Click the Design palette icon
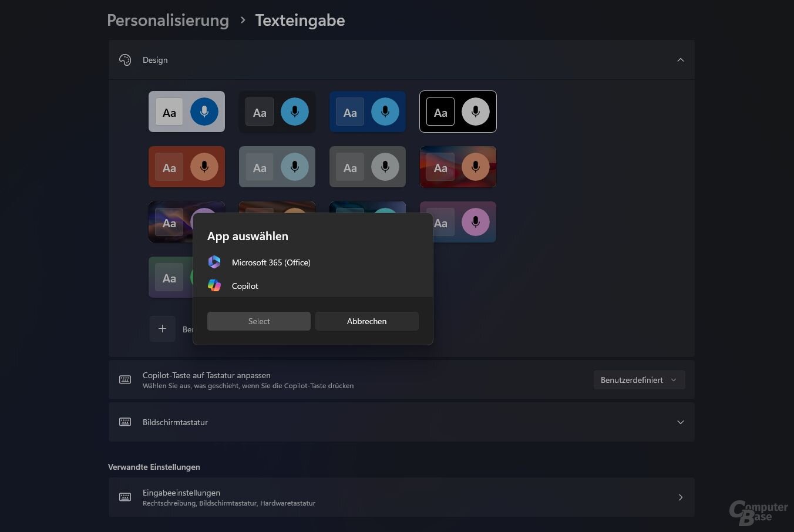Screen dimensions: 794x532 coord(125,59)
